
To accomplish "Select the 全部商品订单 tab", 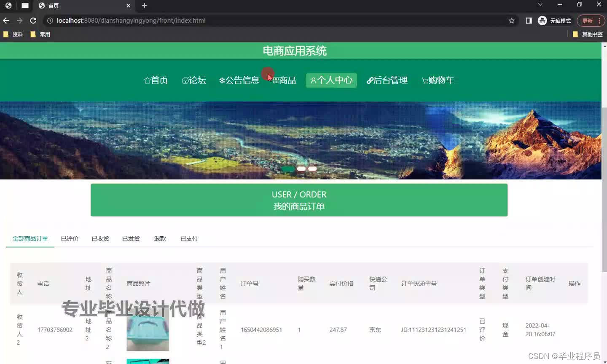I will pyautogui.click(x=30, y=238).
